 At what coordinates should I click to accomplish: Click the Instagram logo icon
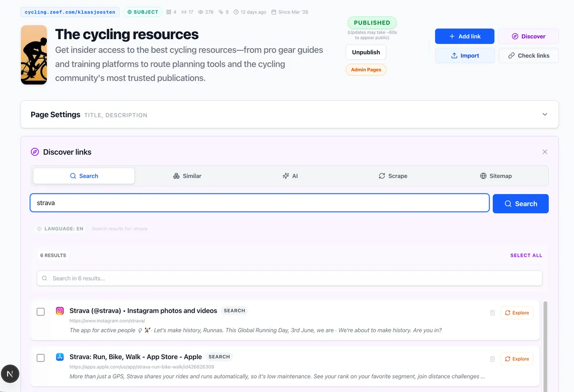[x=60, y=311]
